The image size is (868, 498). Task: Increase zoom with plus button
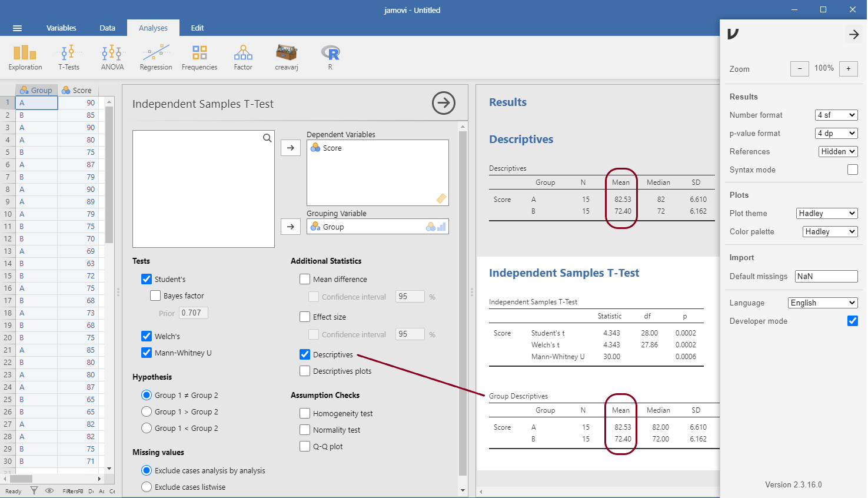[849, 69]
